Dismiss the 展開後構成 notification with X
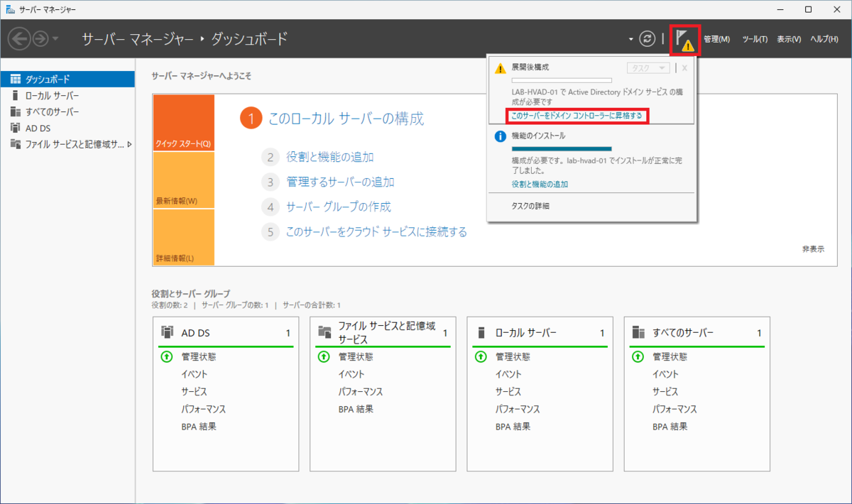The height and width of the screenshot is (504, 852). click(684, 68)
